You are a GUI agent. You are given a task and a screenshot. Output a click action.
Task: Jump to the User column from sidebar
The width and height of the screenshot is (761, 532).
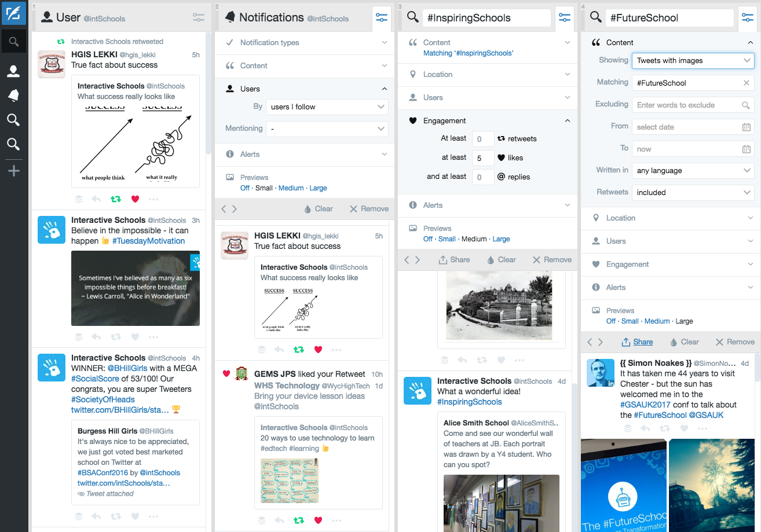pyautogui.click(x=13, y=71)
